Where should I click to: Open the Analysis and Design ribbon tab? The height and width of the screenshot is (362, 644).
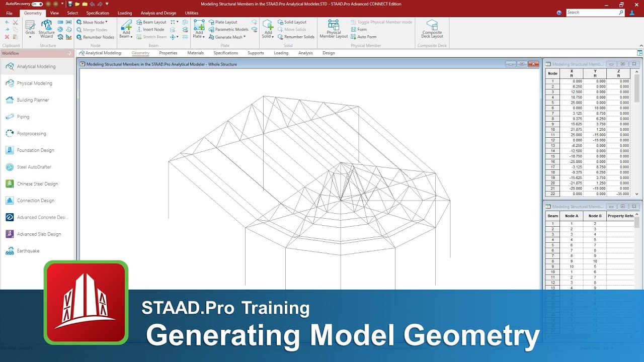[158, 13]
